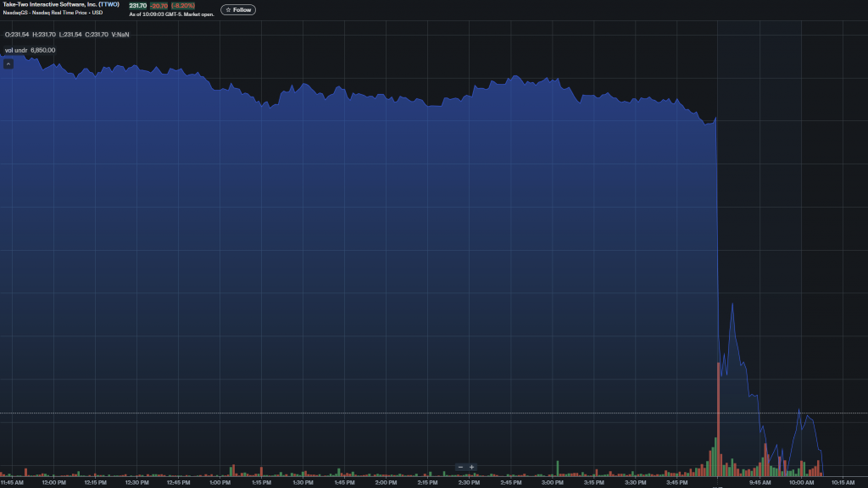Click the (-8.20%) percent change badge

pos(182,6)
